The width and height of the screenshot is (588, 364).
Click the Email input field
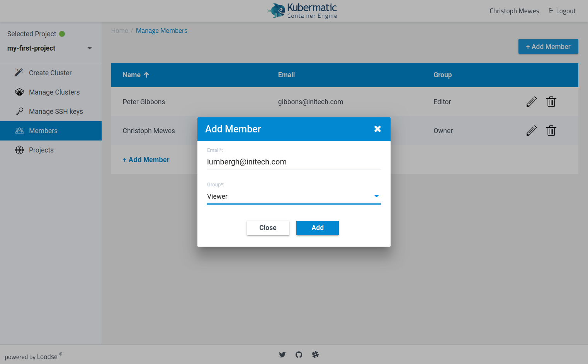click(294, 162)
